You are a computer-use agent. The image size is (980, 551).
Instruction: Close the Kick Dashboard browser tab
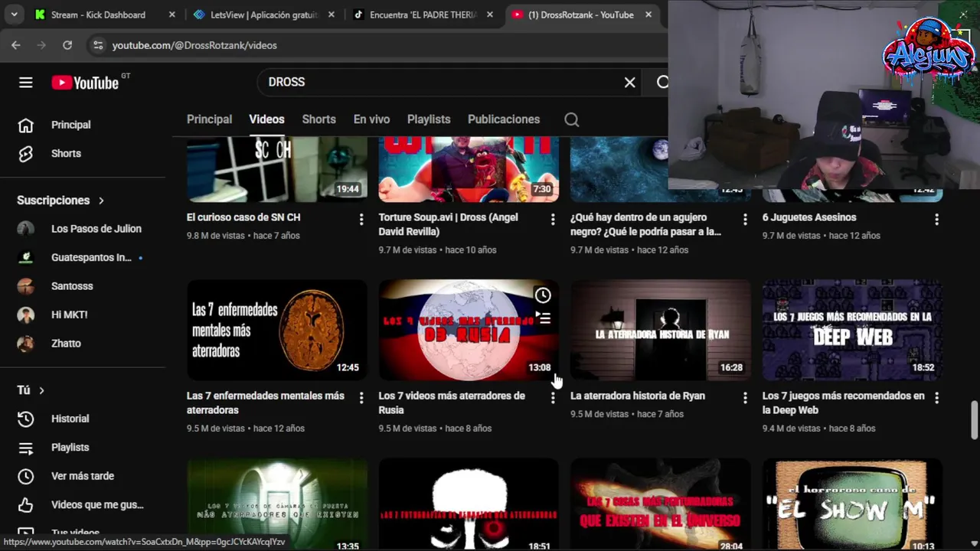(x=171, y=15)
